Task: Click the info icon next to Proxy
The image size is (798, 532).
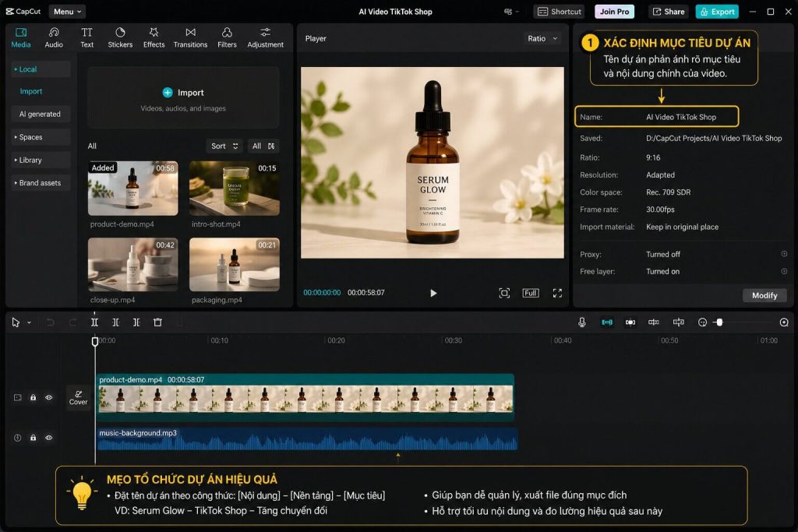Action: click(784, 254)
